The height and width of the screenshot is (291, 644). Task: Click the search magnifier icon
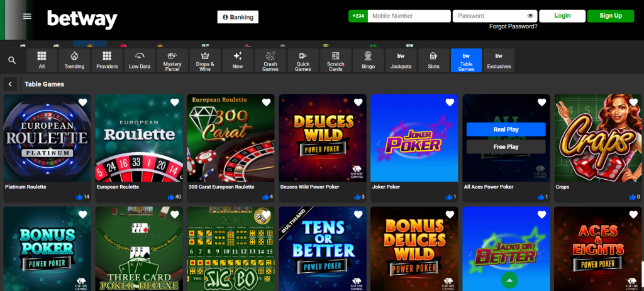[x=12, y=60]
